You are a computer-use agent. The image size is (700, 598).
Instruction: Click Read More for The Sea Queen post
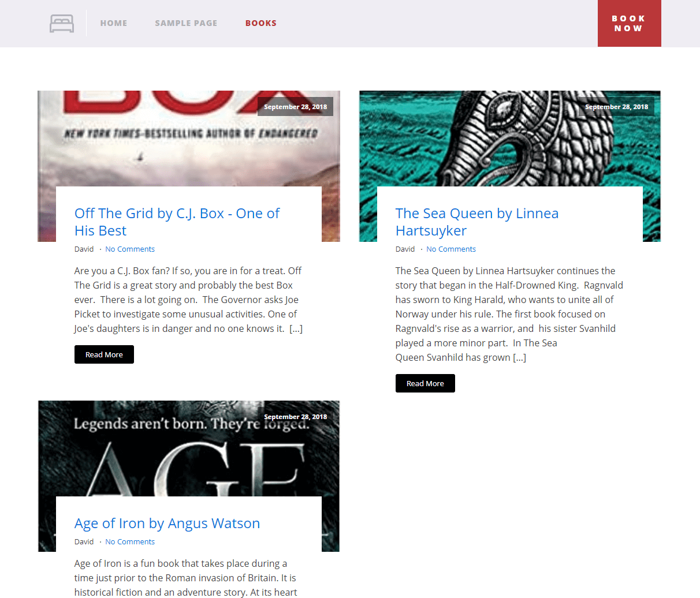(x=425, y=383)
